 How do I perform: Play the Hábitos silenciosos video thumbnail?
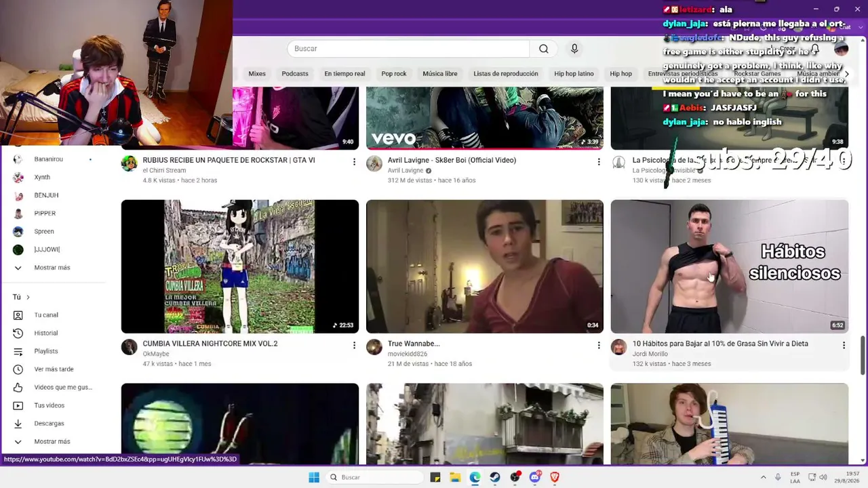coord(730,266)
